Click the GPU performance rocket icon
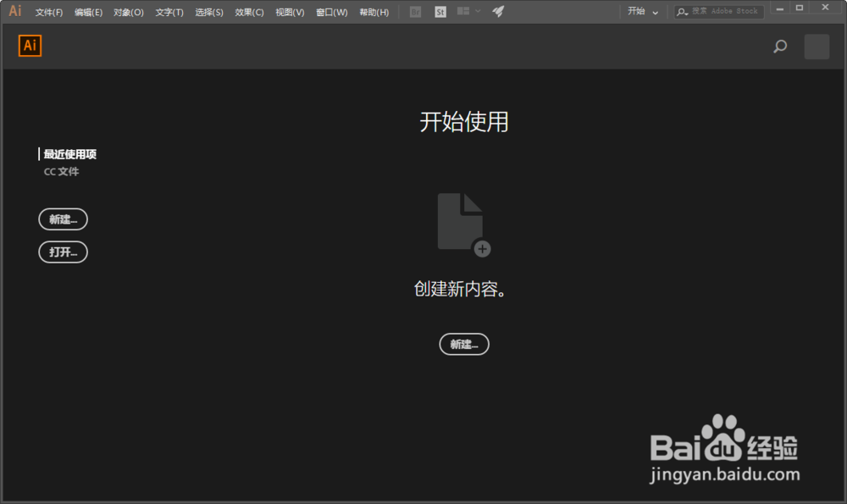847x504 pixels. (498, 11)
